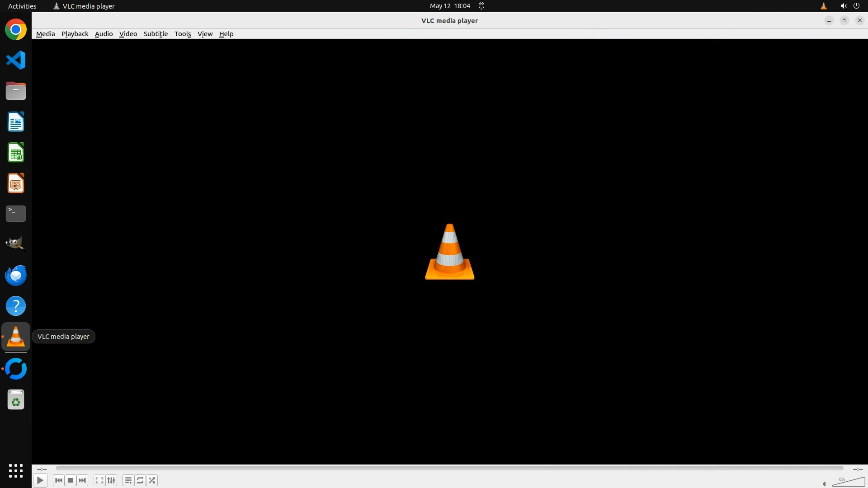Toggle fullscreen video mode
Image resolution: width=868 pixels, height=488 pixels.
99,480
